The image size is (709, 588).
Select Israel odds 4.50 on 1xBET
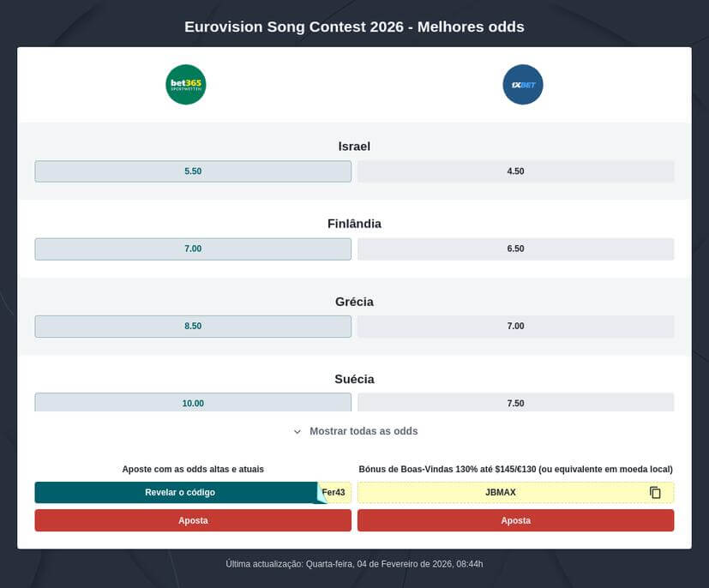pos(515,171)
